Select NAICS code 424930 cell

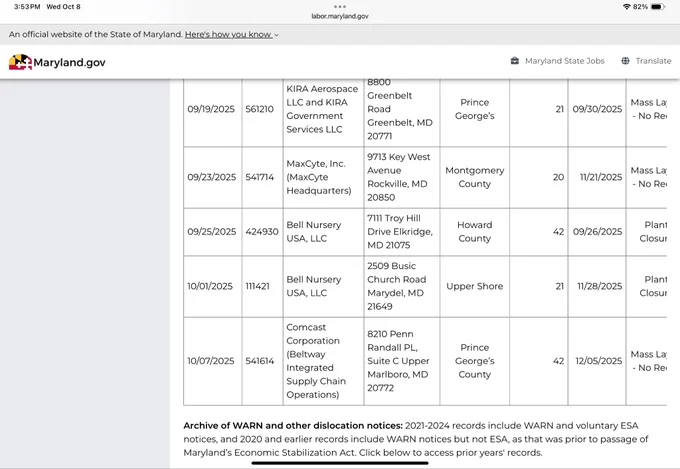(262, 232)
